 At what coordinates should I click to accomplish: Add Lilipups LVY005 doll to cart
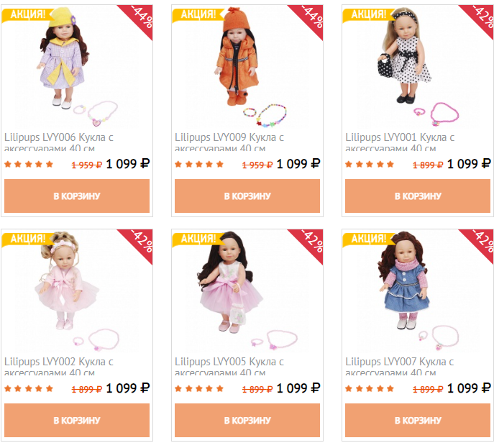click(247, 420)
